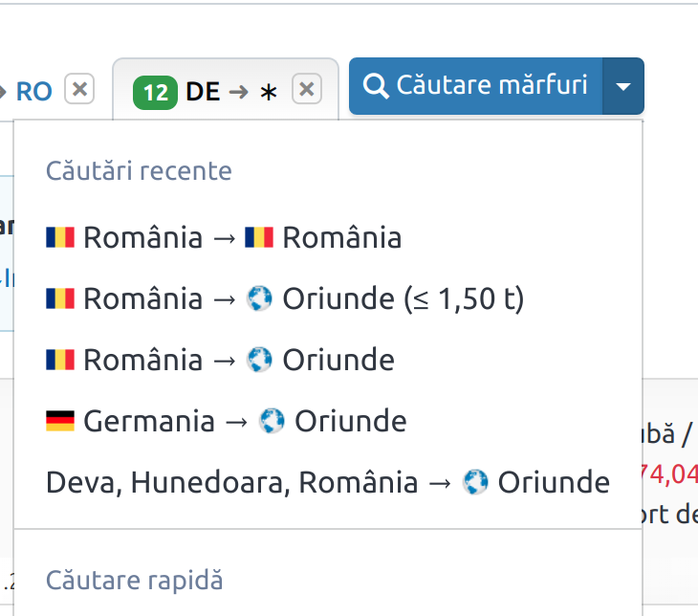698x616 pixels.
Task: Click the green 12 results badge
Action: (x=155, y=92)
